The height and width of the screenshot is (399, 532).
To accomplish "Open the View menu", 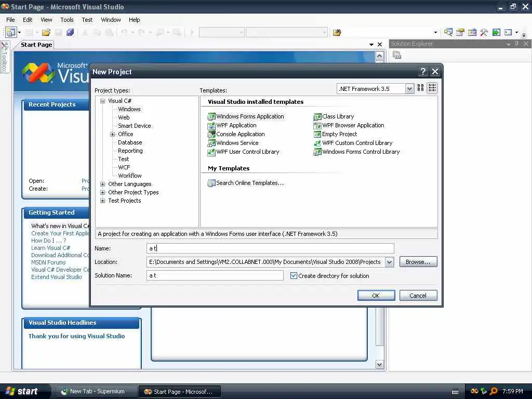I will pyautogui.click(x=46, y=20).
